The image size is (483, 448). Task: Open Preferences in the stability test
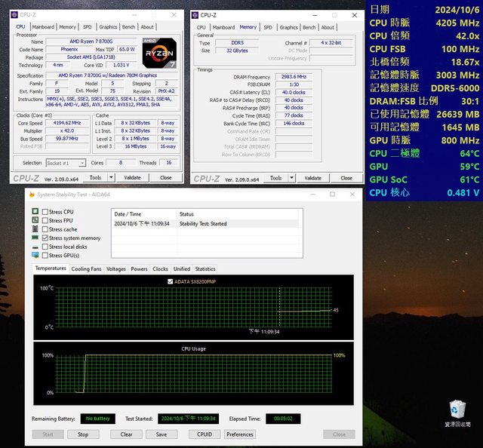pyautogui.click(x=239, y=434)
